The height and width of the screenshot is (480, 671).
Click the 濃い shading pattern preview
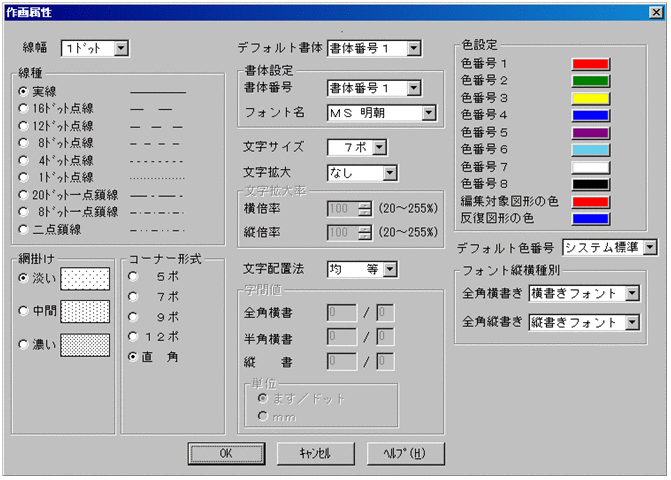pos(85,345)
